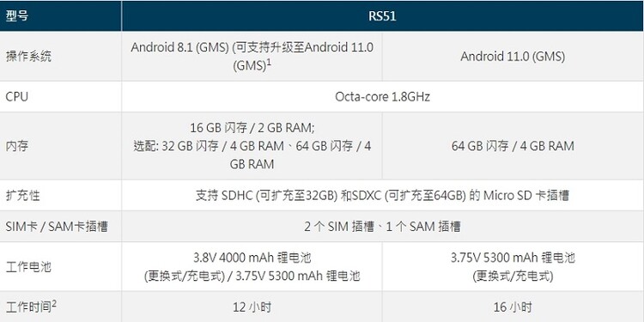
Task: Click the Android 8.1 (GMS) upgrade text
Action: pos(252,57)
